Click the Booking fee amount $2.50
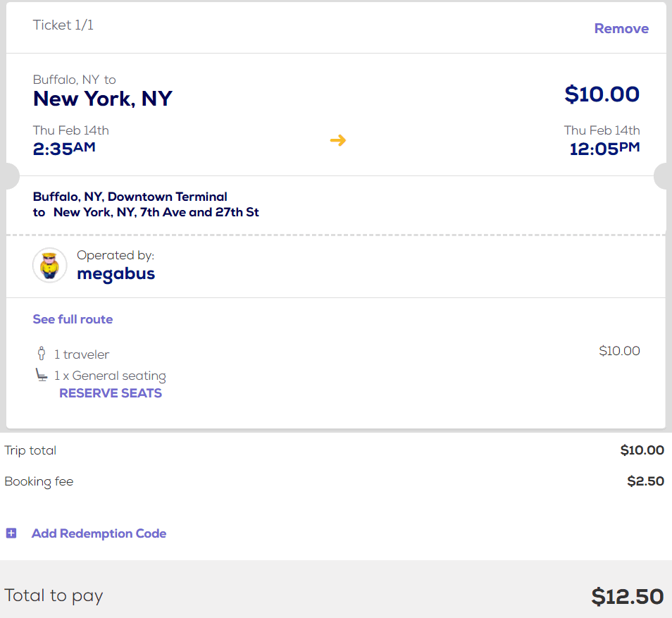Image resolution: width=672 pixels, height=618 pixels. click(x=645, y=482)
